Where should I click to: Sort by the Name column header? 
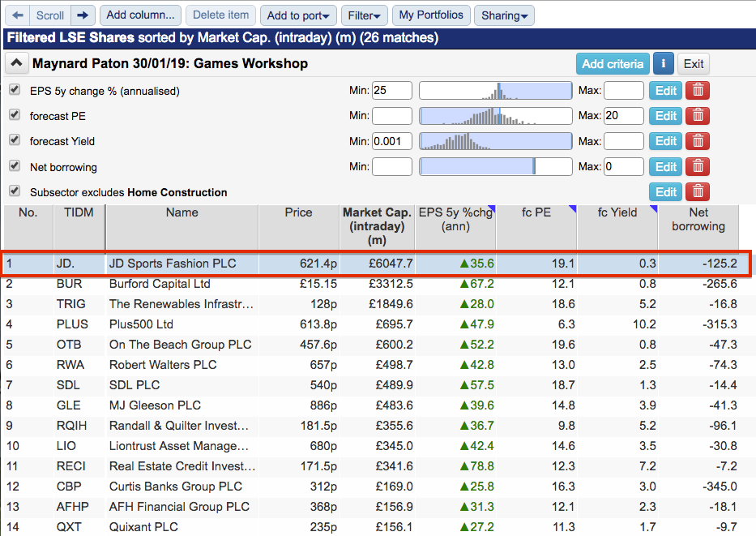[182, 227]
